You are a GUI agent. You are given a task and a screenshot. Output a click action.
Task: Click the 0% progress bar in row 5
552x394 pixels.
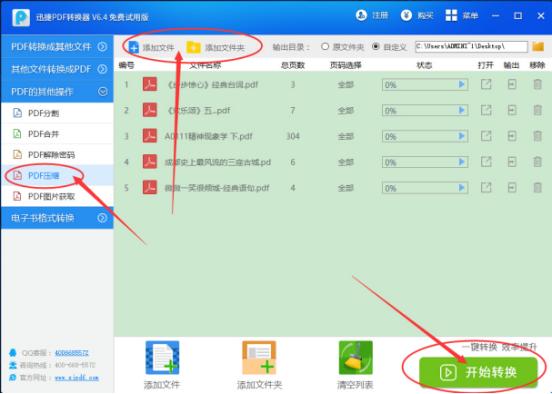(x=425, y=188)
